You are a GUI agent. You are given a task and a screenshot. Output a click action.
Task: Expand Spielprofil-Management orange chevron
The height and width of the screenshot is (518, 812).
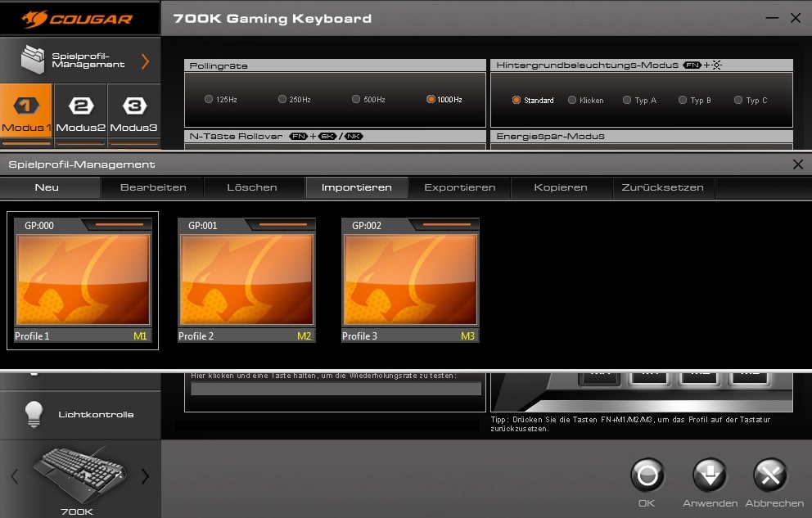coord(145,61)
